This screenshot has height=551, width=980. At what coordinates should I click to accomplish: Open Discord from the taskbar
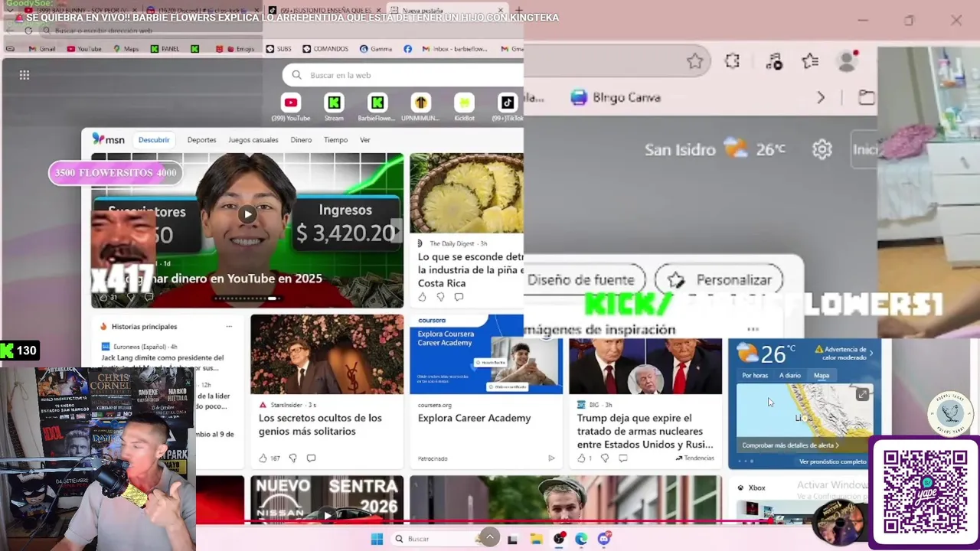604,539
